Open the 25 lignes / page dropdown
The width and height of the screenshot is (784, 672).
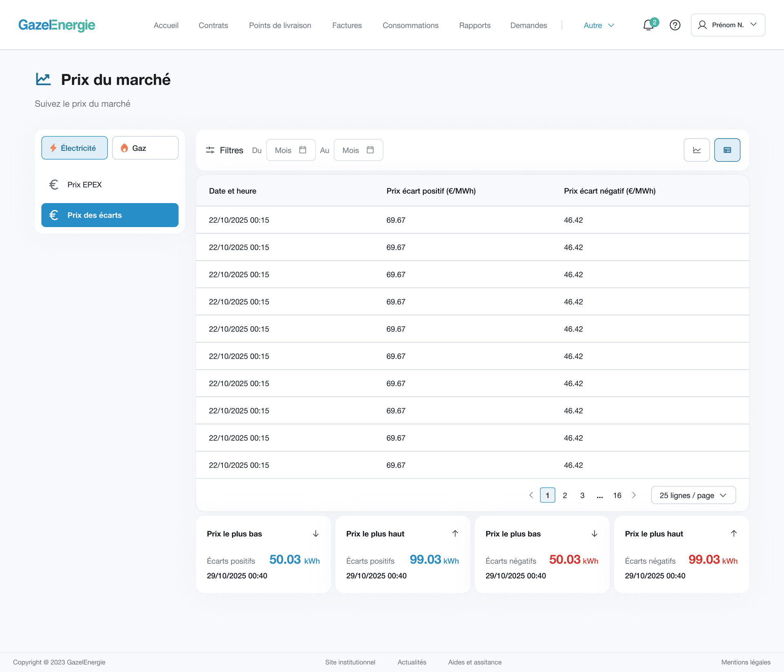(693, 495)
